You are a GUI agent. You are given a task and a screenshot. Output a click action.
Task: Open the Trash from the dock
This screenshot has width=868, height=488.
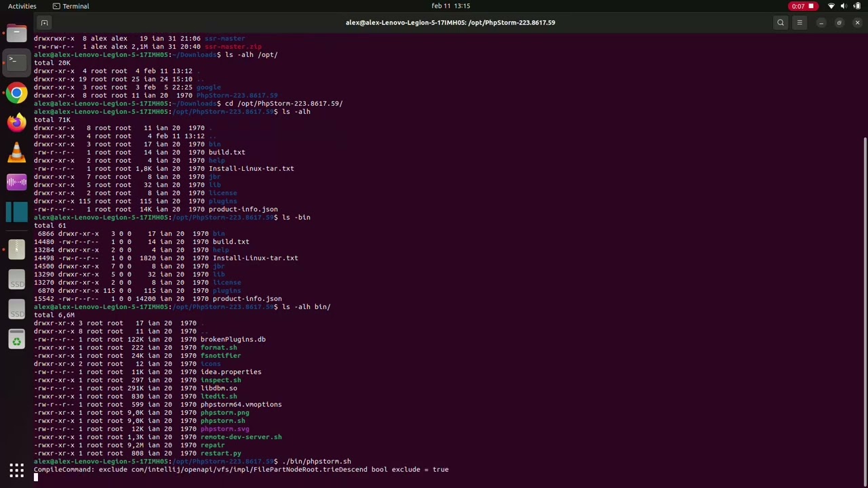16,340
